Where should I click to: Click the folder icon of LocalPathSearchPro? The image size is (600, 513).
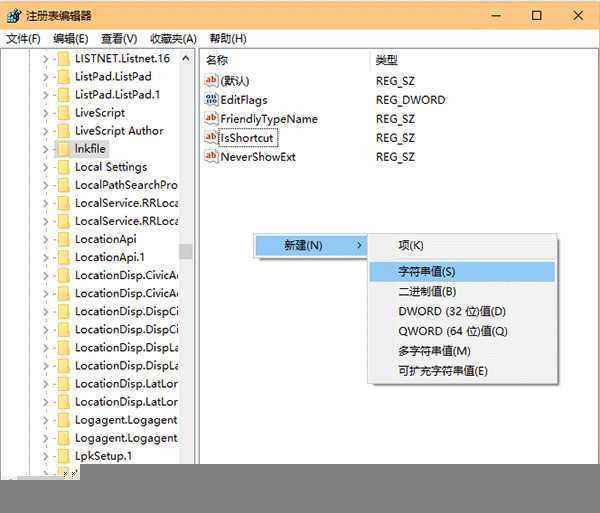coord(63,185)
